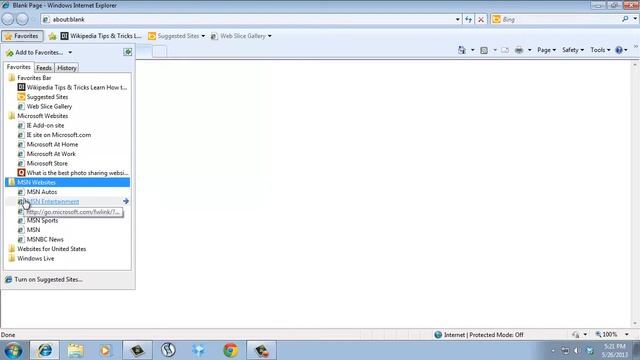Image resolution: width=640 pixels, height=360 pixels.
Task: Open the Print options dropdown arrow
Action: 529,50
